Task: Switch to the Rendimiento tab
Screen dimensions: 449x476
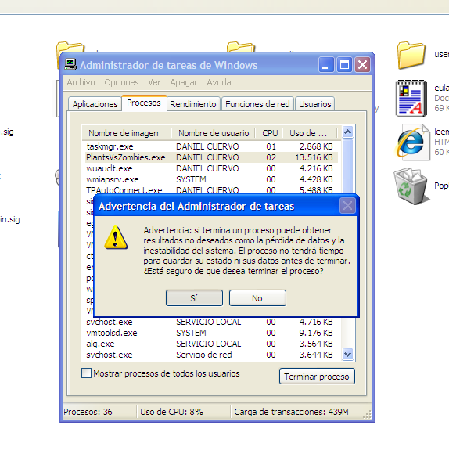Action: pos(193,104)
